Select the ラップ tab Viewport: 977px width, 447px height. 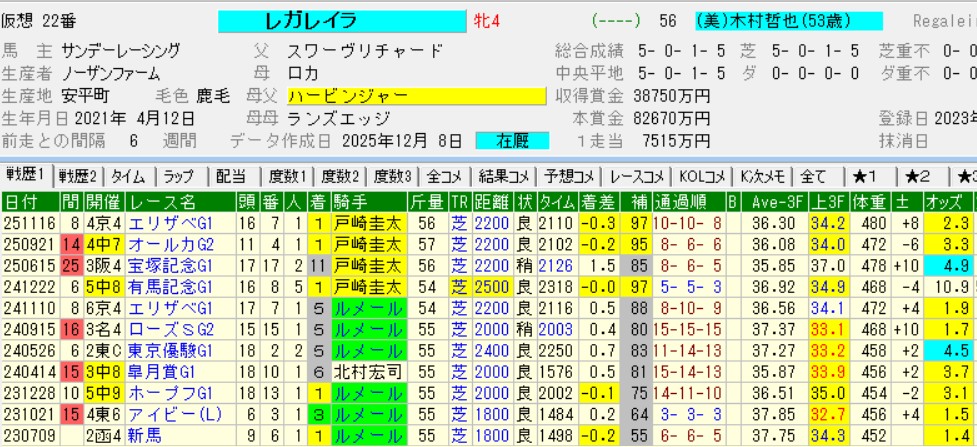(180, 176)
